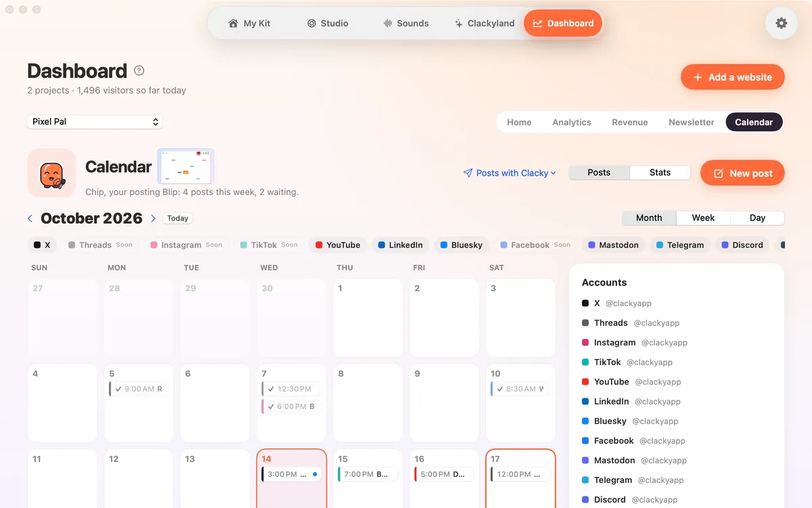Image resolution: width=812 pixels, height=508 pixels.
Task: Go to previous month arrow
Action: pyautogui.click(x=30, y=218)
